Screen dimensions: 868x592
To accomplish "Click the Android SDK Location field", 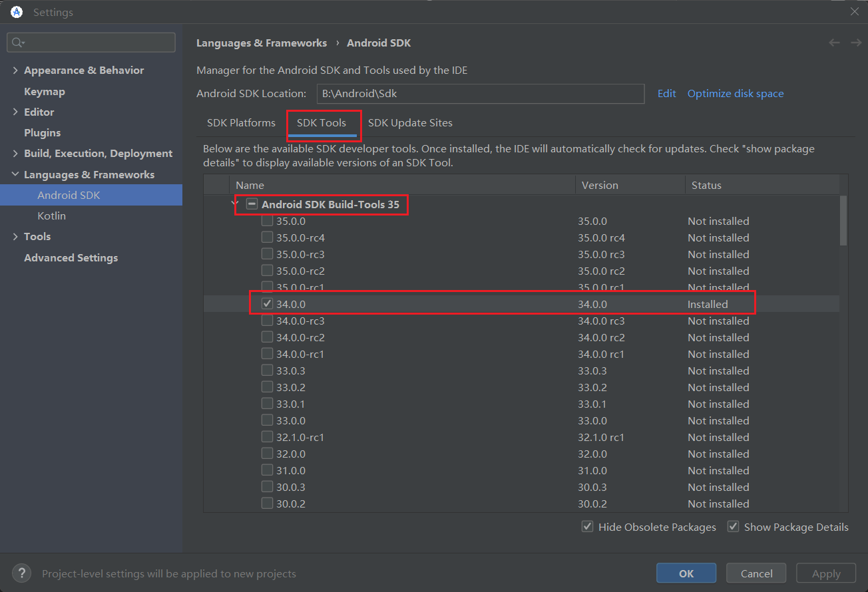I will pos(481,94).
